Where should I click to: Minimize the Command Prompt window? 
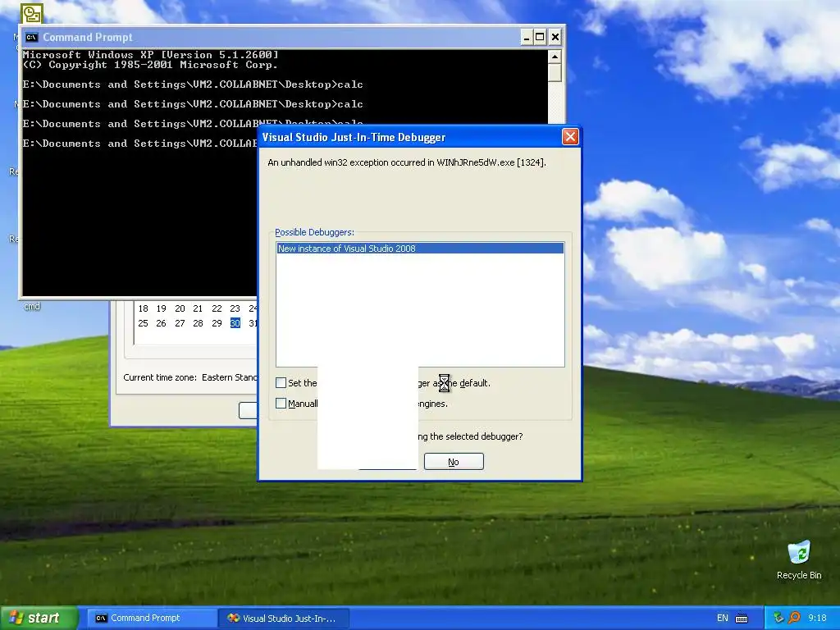526,37
